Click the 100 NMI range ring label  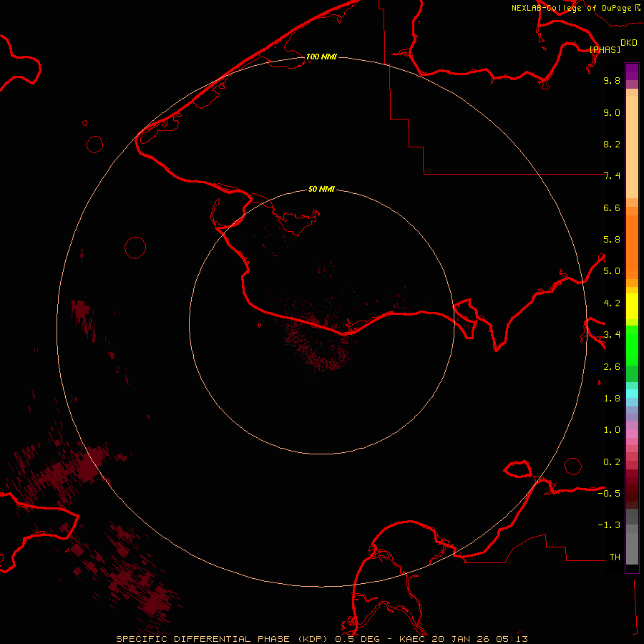pyautogui.click(x=321, y=57)
